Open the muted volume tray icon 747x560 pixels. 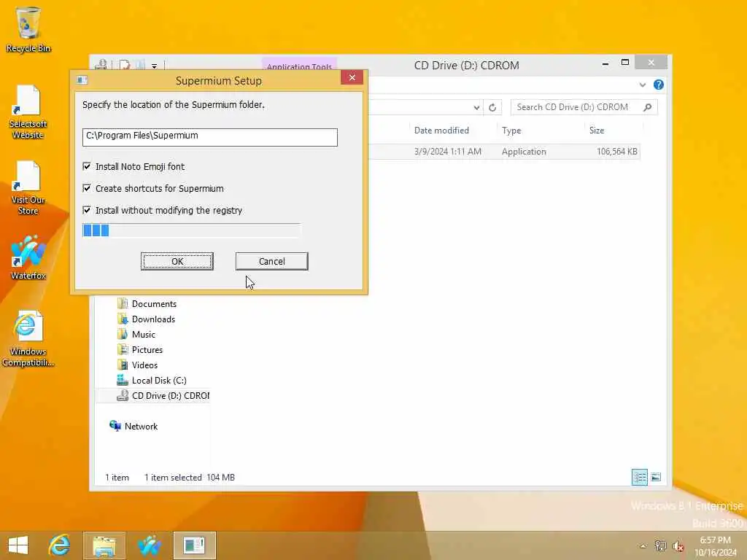tap(678, 545)
